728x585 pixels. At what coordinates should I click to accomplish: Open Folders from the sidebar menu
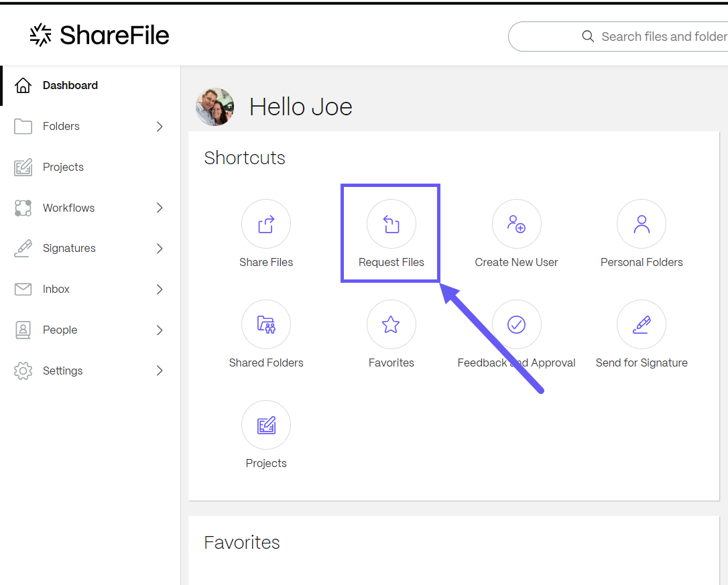click(61, 126)
